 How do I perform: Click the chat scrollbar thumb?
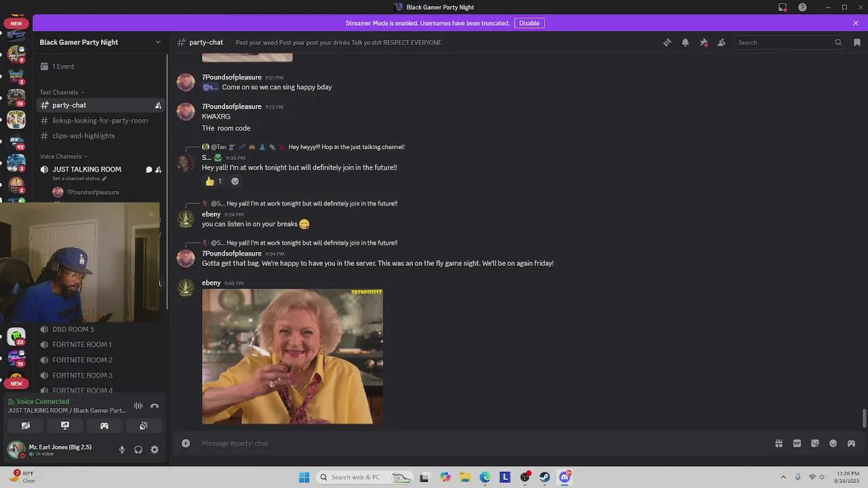click(x=864, y=418)
